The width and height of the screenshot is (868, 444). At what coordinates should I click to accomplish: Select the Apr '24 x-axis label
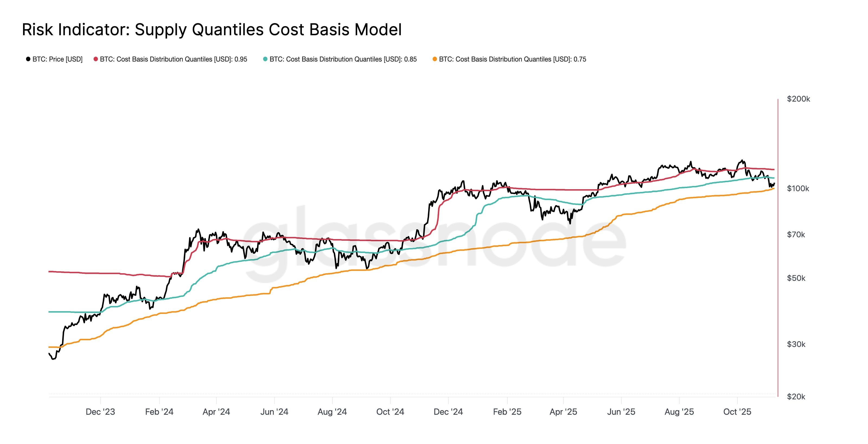point(216,412)
